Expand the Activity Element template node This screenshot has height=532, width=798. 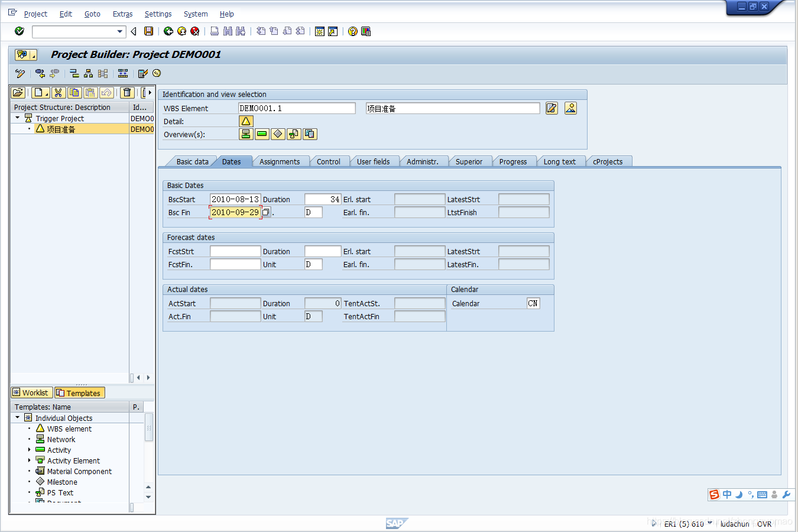29,460
